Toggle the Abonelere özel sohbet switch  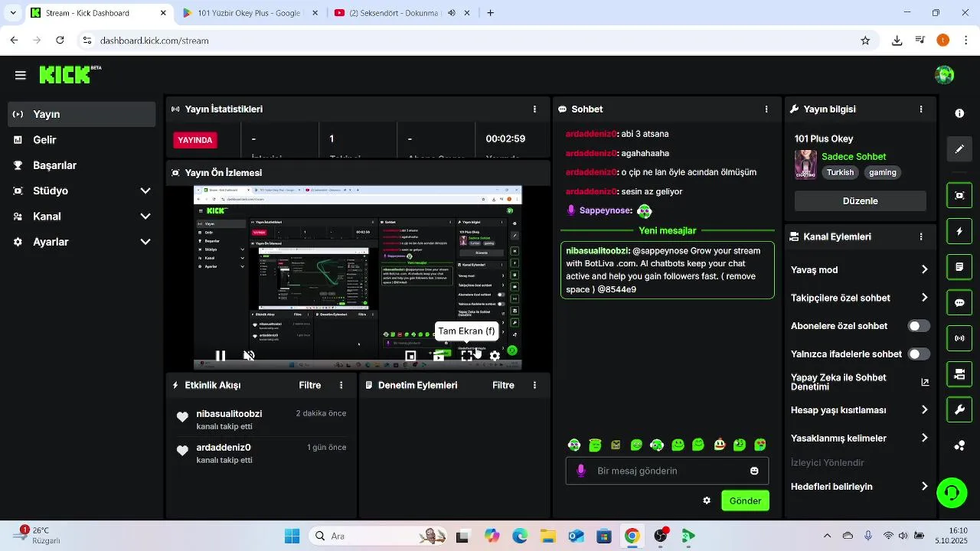(919, 326)
